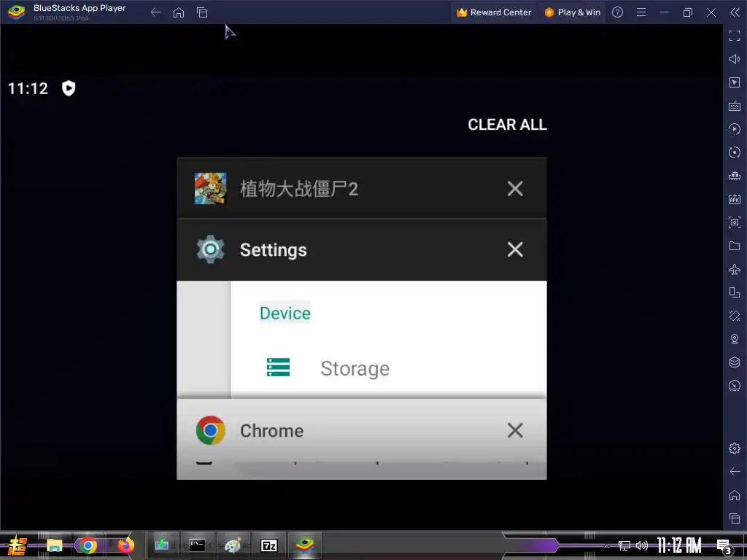Tap CLEAR ALL to dismiss recent apps

pyautogui.click(x=507, y=125)
